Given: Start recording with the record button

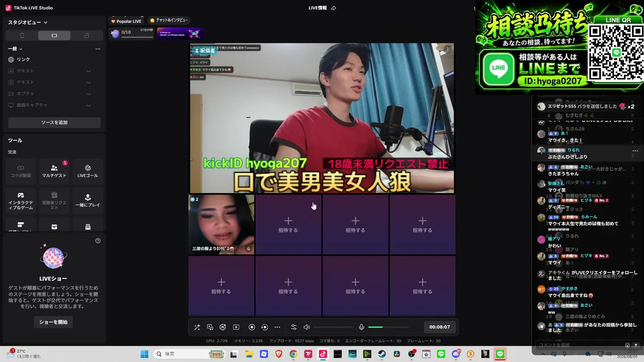Looking at the screenshot, I should pos(252,327).
